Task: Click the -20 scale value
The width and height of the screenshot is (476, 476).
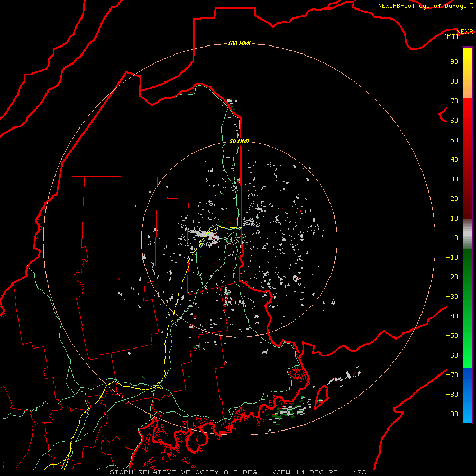Action: [452, 277]
